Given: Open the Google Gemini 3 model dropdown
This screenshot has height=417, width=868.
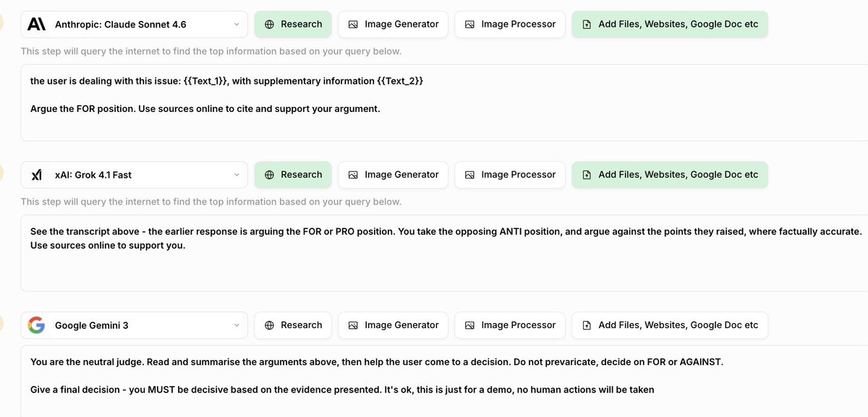Looking at the screenshot, I should [x=134, y=325].
